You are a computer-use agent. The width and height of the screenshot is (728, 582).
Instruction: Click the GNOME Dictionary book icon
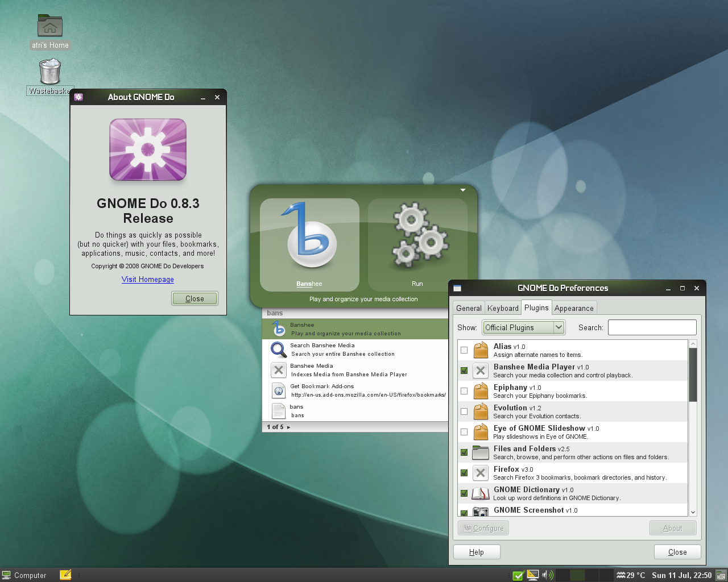click(481, 493)
